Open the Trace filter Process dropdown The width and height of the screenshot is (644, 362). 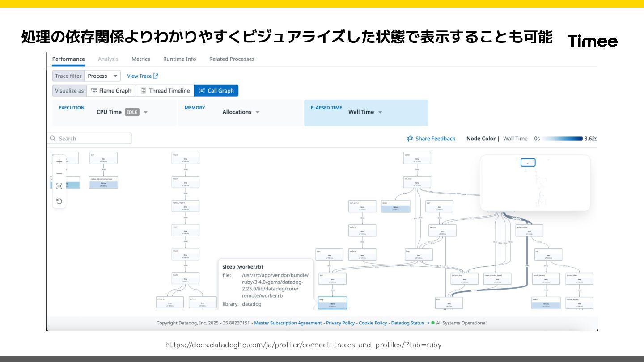(x=102, y=76)
